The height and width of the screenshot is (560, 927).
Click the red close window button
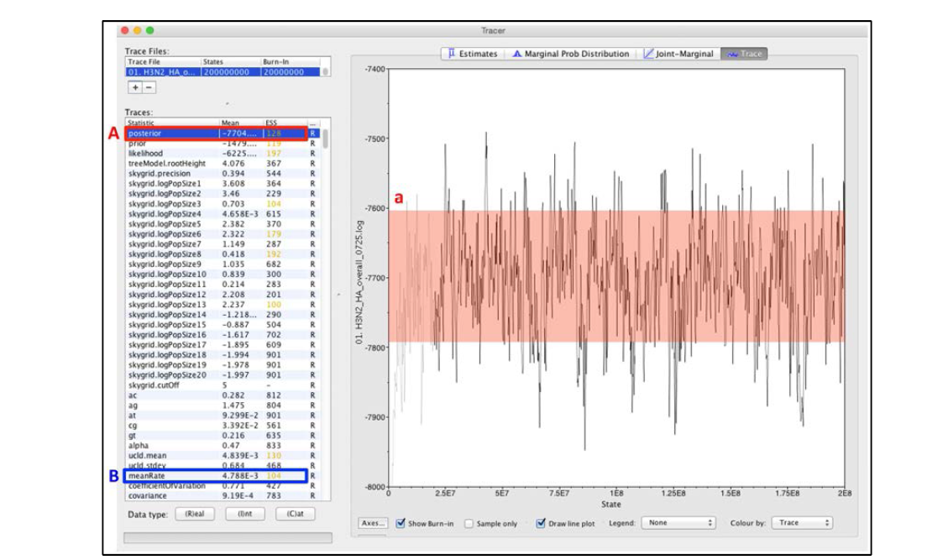pyautogui.click(x=126, y=30)
